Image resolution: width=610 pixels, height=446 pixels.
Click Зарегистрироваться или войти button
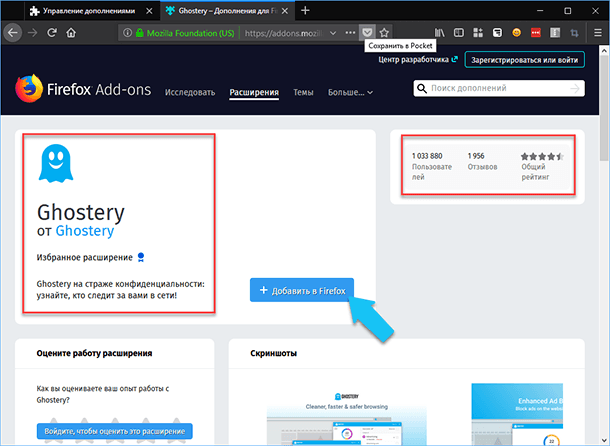click(x=524, y=60)
